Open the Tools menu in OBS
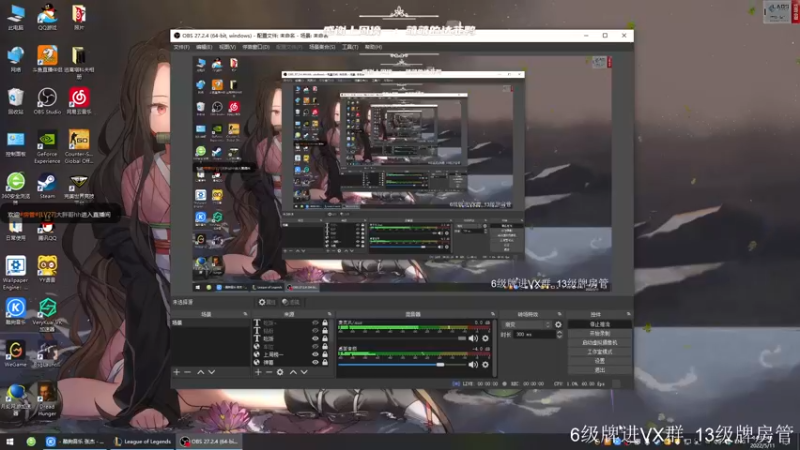The height and width of the screenshot is (450, 800). (x=350, y=47)
